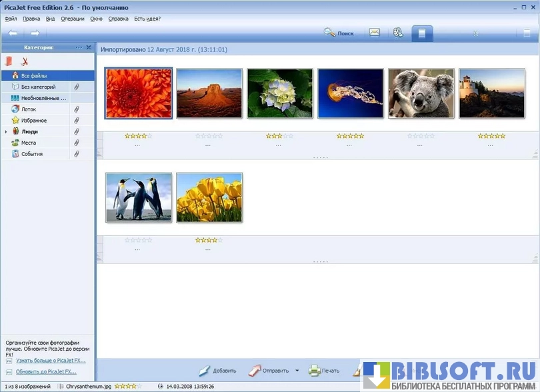Open the Отправить dropdown arrow
540x392 pixels.
(x=297, y=371)
